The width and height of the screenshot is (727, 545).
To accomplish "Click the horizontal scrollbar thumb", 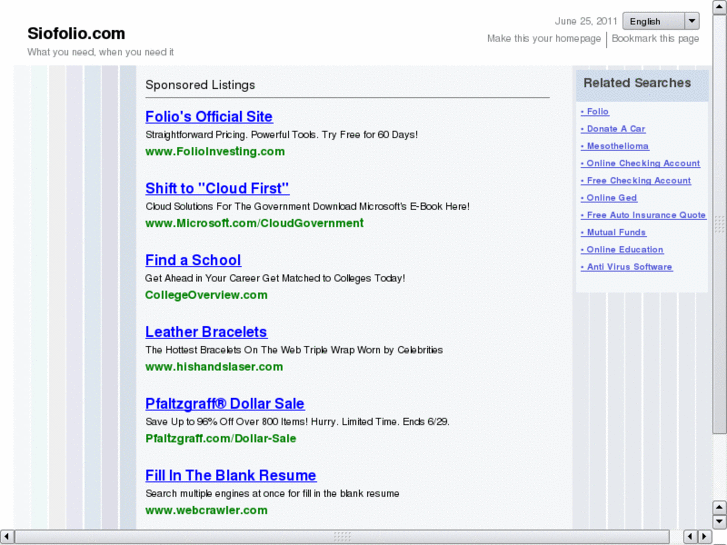I will [342, 537].
